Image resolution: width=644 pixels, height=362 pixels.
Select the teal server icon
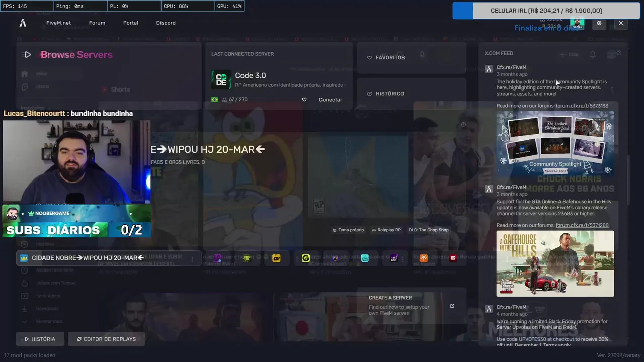365,258
